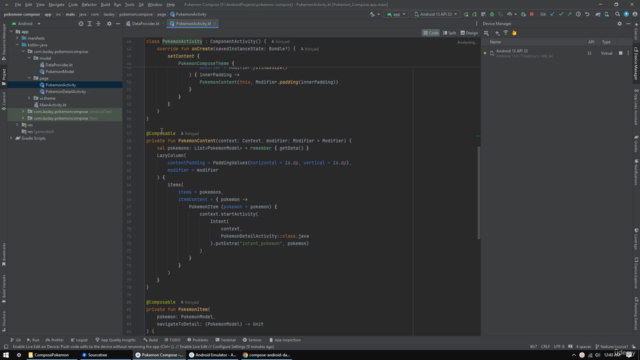Click the editor vertical scrollbar thumb
640x360 pixels.
pyautogui.click(x=479, y=193)
